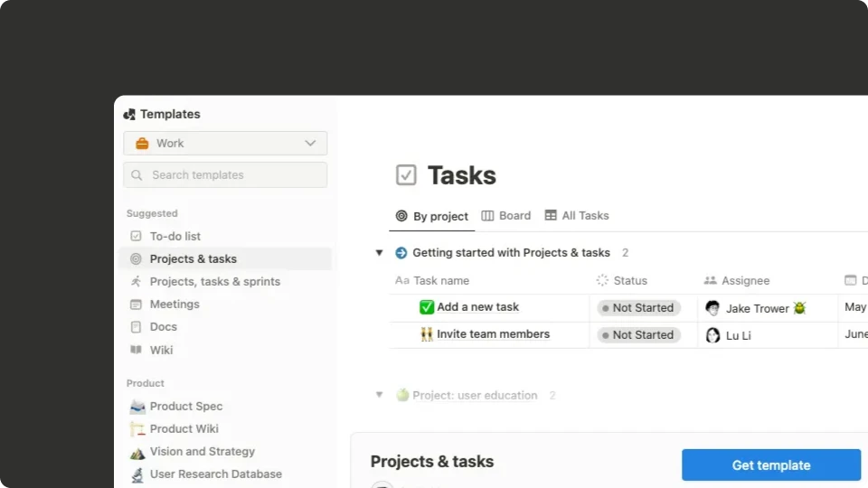
Task: Click the Tasks page title
Action: click(x=462, y=175)
